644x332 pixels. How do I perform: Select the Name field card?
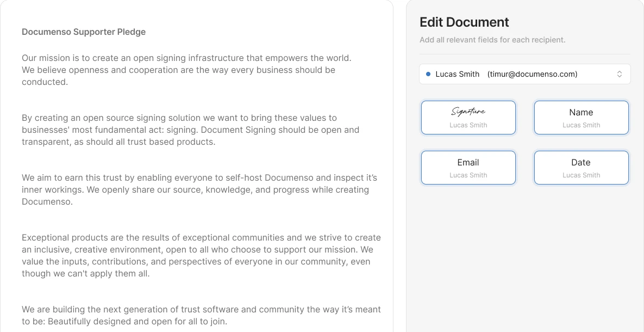[x=581, y=118]
